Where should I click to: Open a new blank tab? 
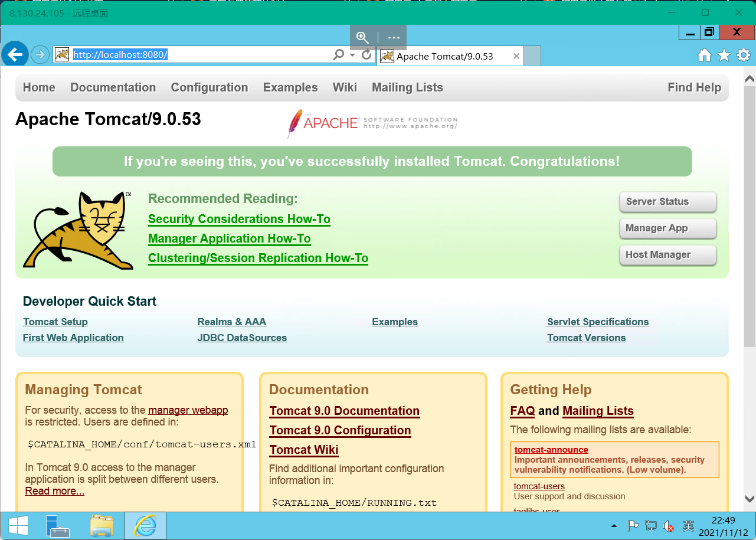pos(532,56)
